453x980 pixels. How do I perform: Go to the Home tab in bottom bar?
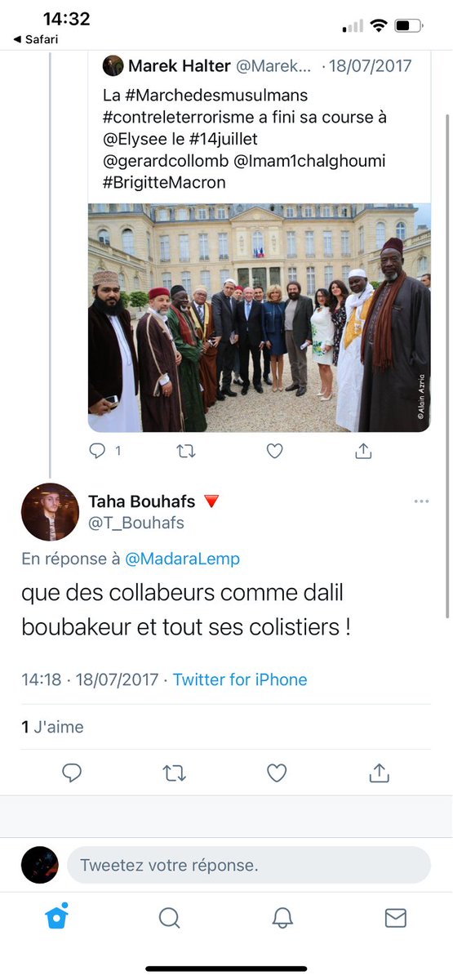(56, 919)
